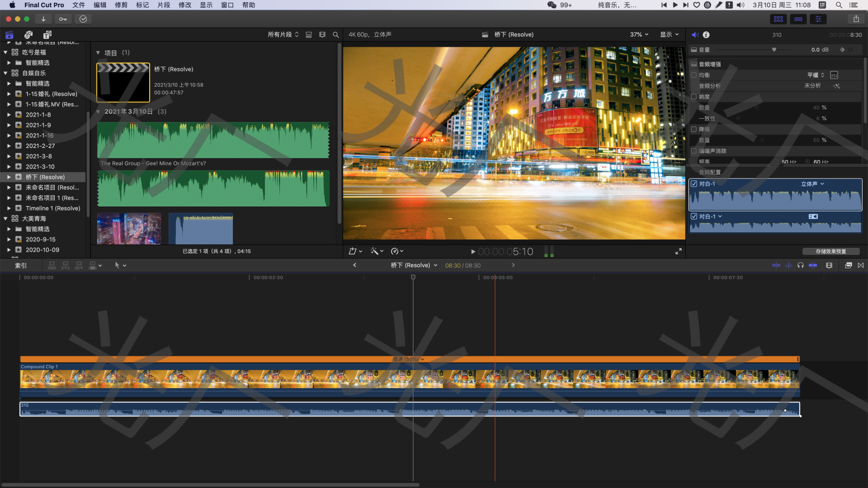Image resolution: width=868 pixels, height=488 pixels.
Task: Open the viewer 显示 options dropdown
Action: (x=669, y=35)
